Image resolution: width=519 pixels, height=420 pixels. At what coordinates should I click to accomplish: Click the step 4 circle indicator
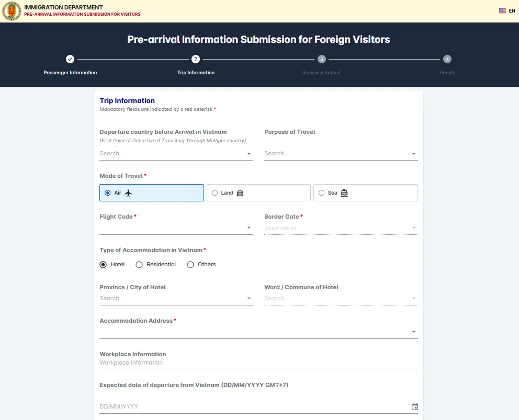coord(447,59)
